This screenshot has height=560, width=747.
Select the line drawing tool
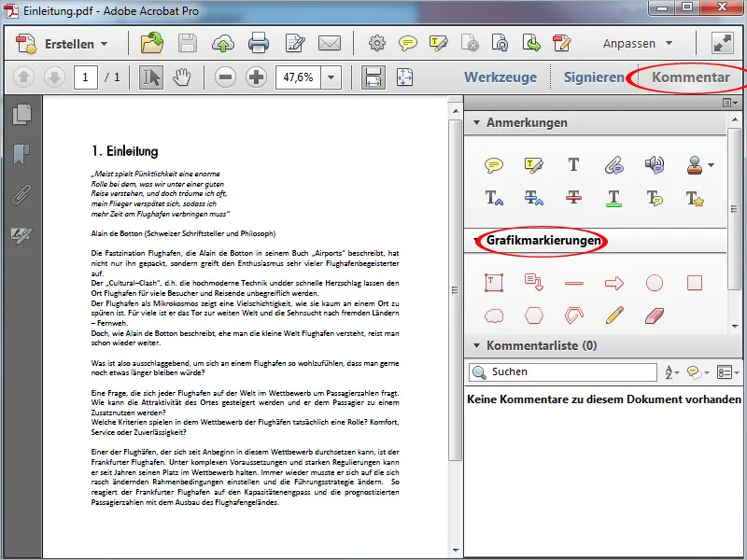click(573, 284)
